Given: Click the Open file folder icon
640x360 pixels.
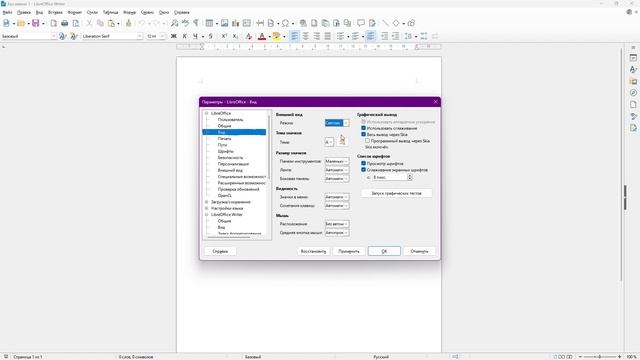Looking at the screenshot, I should [21, 23].
